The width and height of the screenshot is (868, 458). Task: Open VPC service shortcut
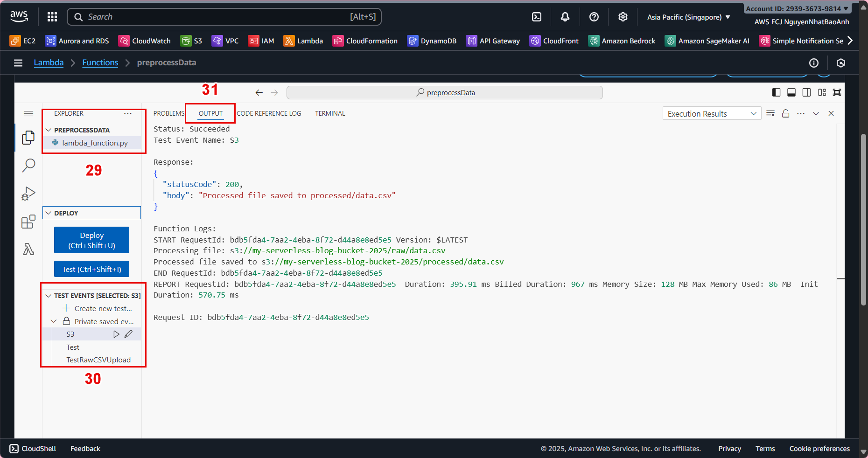coord(225,41)
